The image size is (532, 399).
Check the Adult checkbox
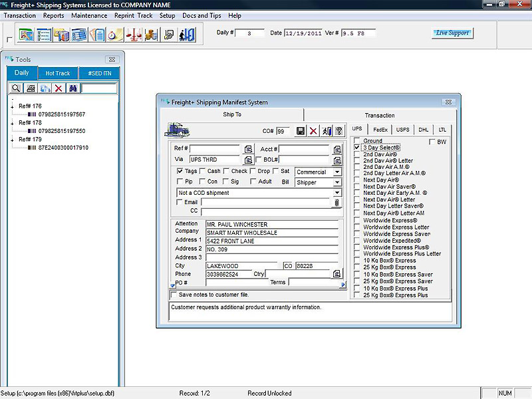253,182
